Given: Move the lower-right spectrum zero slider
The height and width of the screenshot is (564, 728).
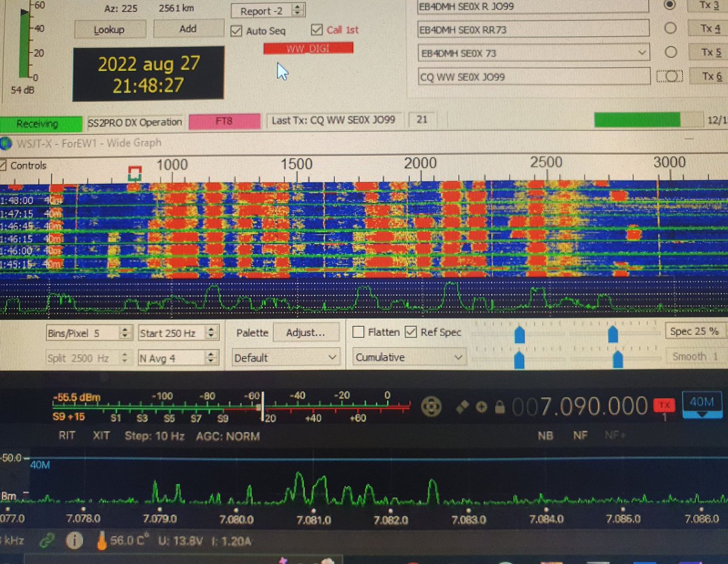Looking at the screenshot, I should [618, 359].
